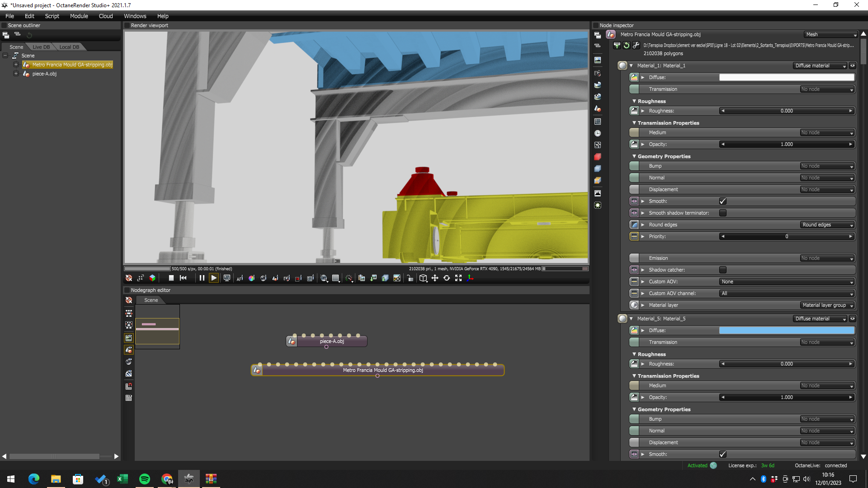868x488 pixels.
Task: Click the Material_5 blue Diffuse color swatch
Action: 787,330
